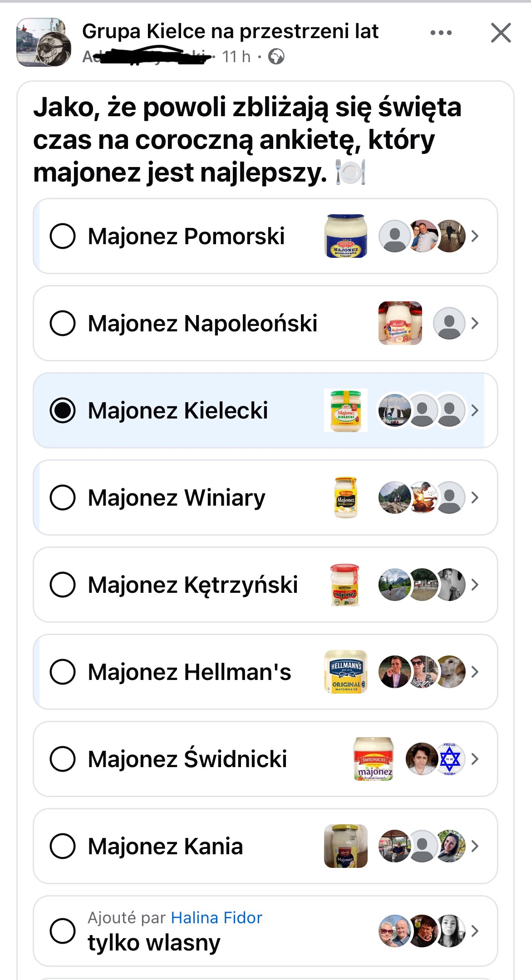531x980 pixels.
Task: Tap the Hellmann's Original jar image
Action: [346, 672]
